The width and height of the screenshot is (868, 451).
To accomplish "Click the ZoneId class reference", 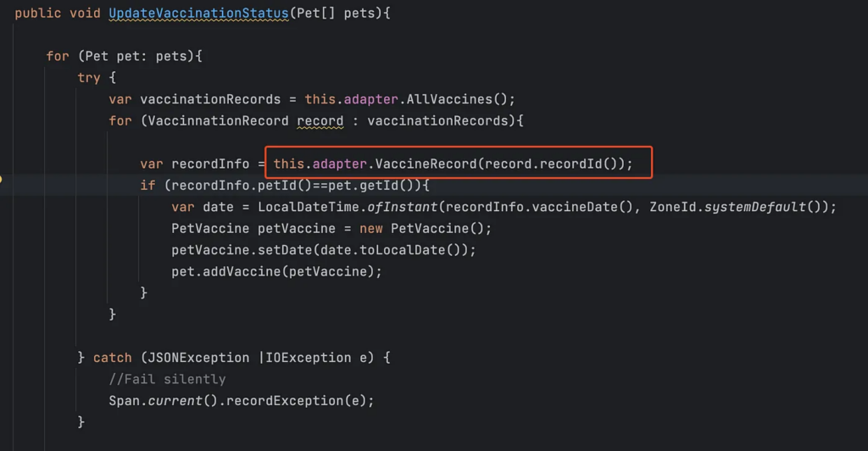I will [x=672, y=208].
